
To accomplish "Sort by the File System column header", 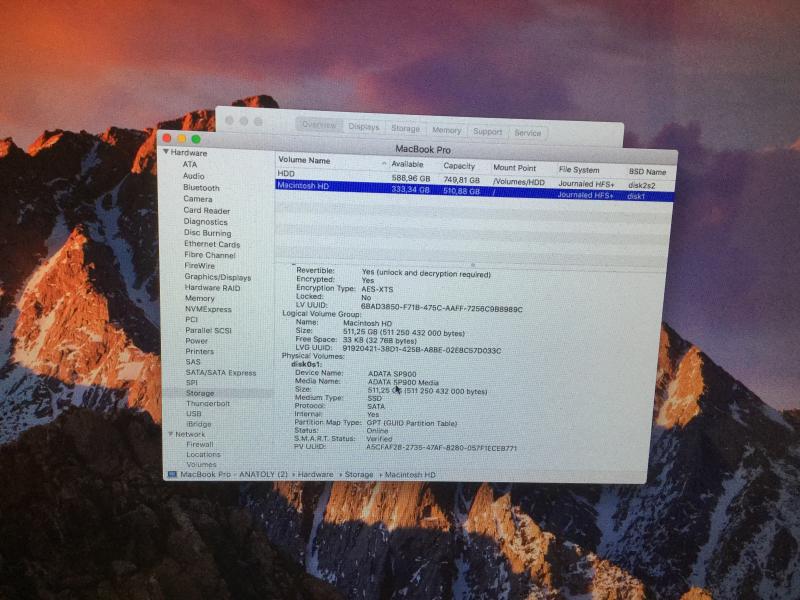I will tap(579, 170).
